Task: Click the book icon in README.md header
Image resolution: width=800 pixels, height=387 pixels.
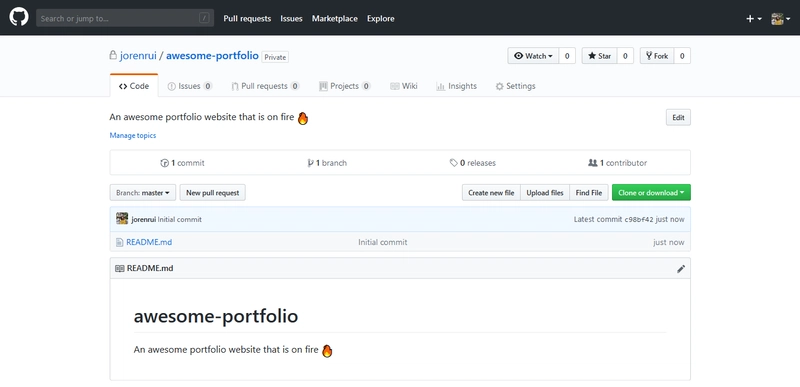Action: coord(119,268)
